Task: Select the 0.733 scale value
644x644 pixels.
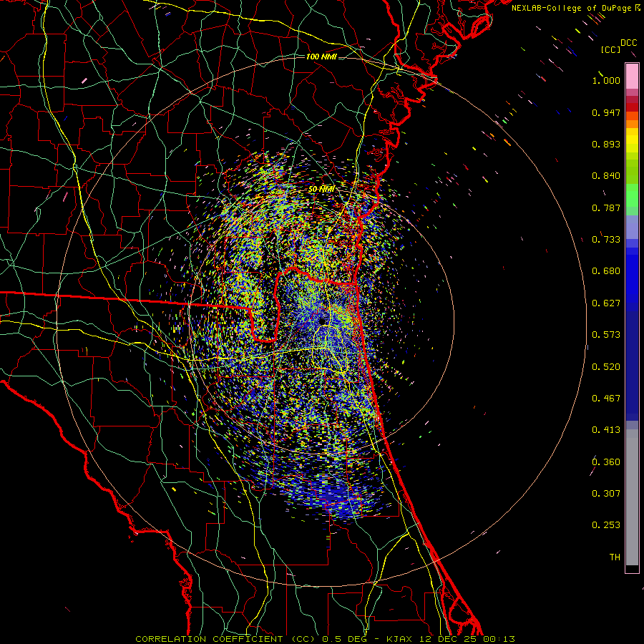Action: pos(606,240)
